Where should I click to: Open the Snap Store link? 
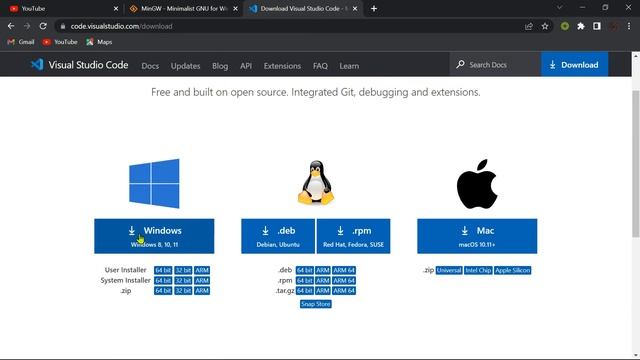(x=316, y=304)
